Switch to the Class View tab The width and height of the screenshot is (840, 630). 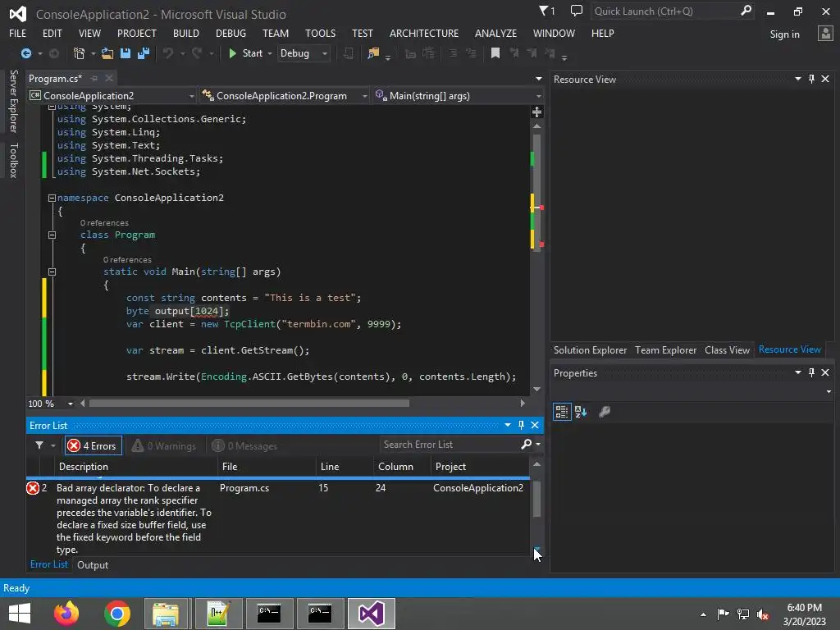coord(727,349)
